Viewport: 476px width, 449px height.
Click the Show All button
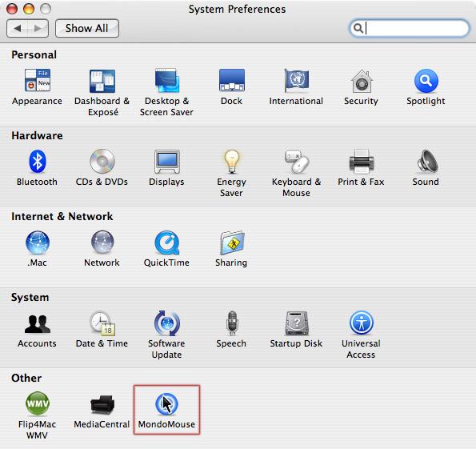click(87, 28)
